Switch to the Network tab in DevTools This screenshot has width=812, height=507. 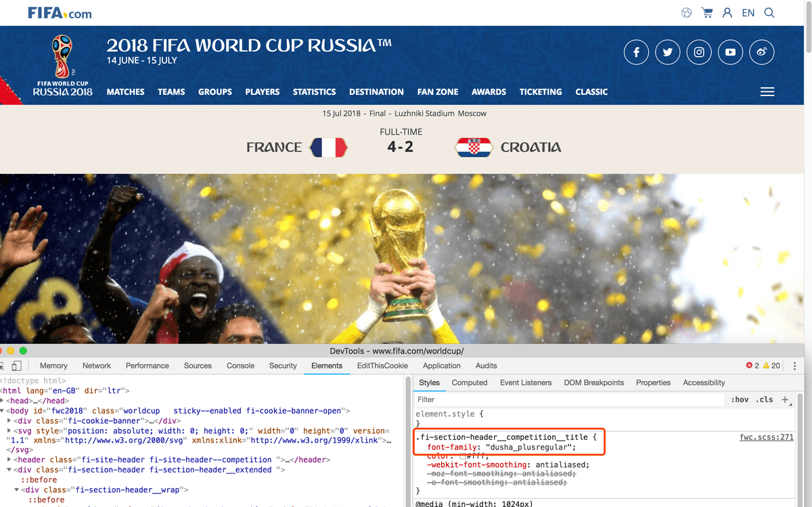point(97,366)
